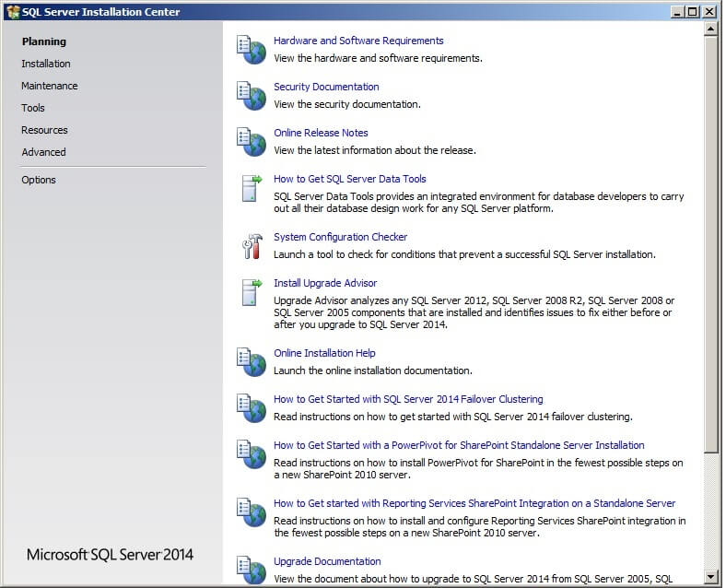
Task: Open Reporting Services SharePoint Integration link
Action: pyautogui.click(x=474, y=503)
